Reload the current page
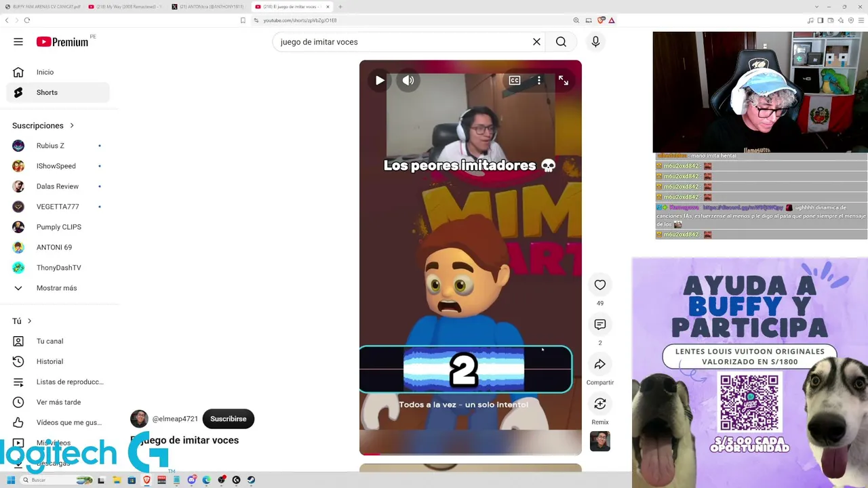The height and width of the screenshot is (488, 868). tap(27, 20)
